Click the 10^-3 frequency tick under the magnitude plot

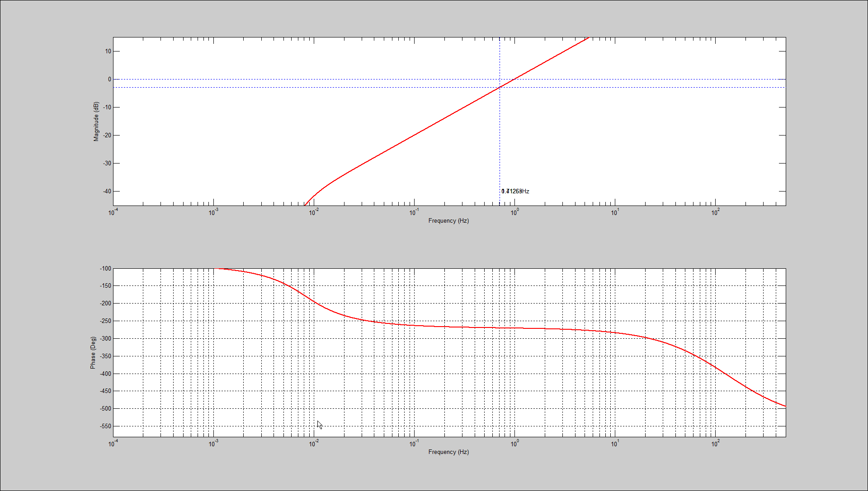point(213,212)
